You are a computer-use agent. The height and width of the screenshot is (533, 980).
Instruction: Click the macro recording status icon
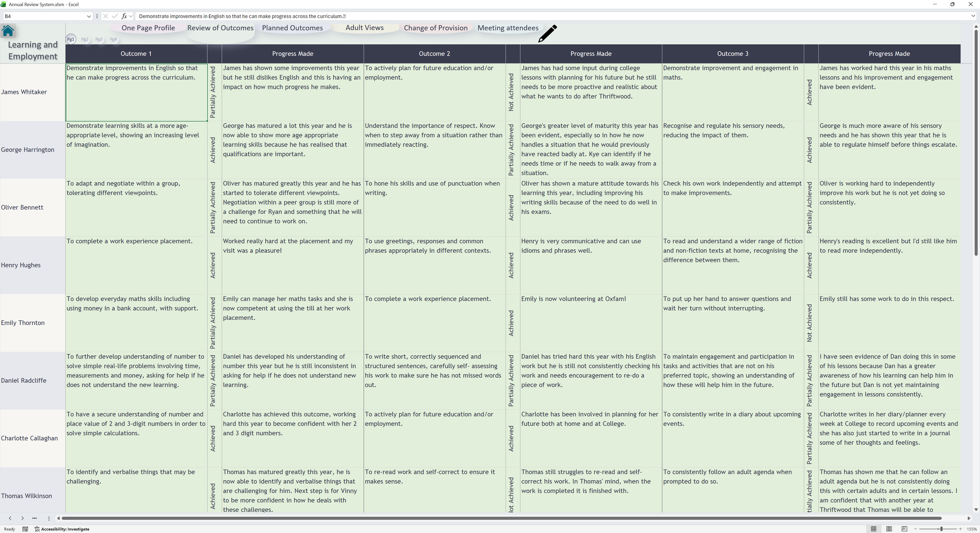pyautogui.click(x=25, y=529)
